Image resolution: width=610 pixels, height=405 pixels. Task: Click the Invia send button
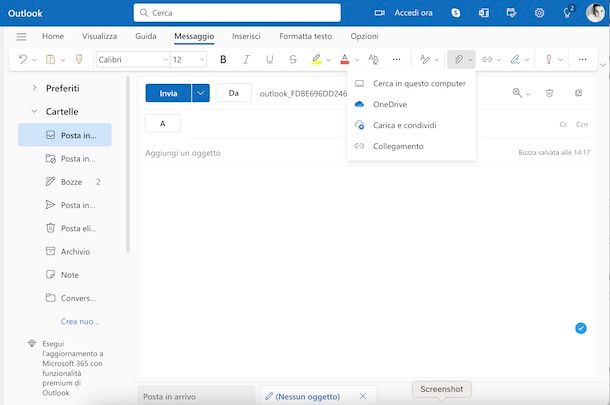pos(168,93)
